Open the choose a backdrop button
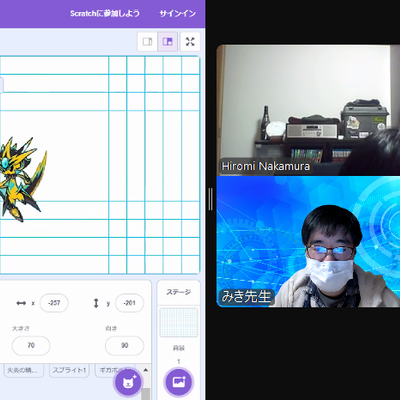Viewport: 400px width, 400px height. (179, 382)
